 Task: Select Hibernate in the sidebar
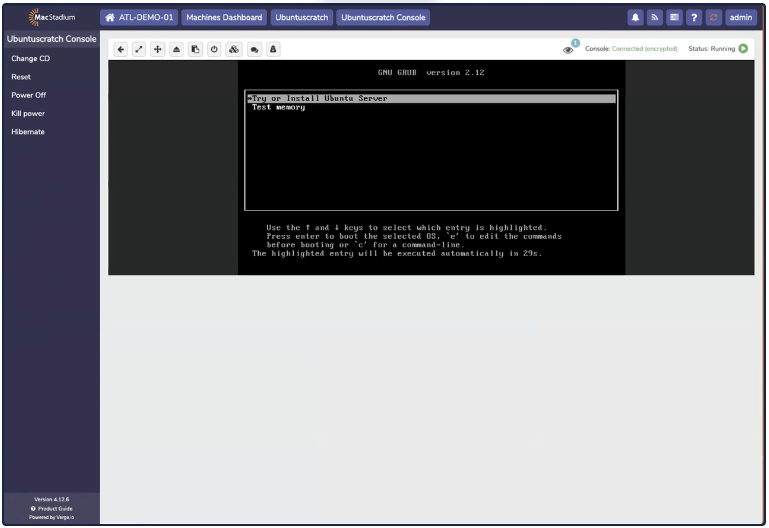pos(27,131)
